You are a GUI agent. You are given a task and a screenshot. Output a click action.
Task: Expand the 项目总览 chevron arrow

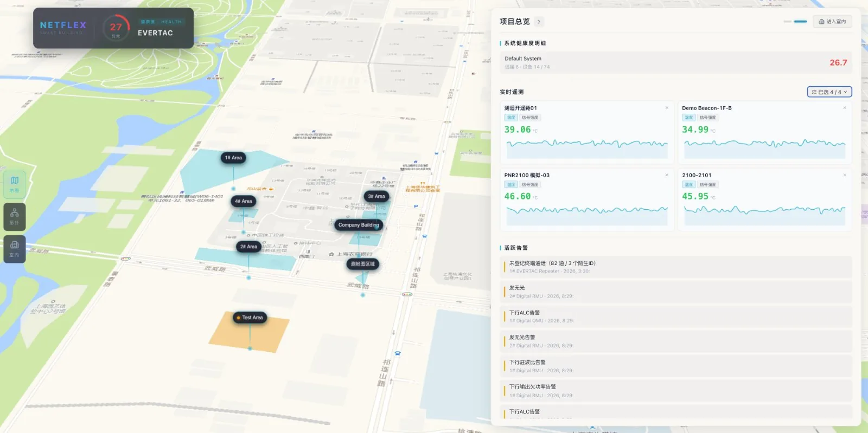coord(539,22)
